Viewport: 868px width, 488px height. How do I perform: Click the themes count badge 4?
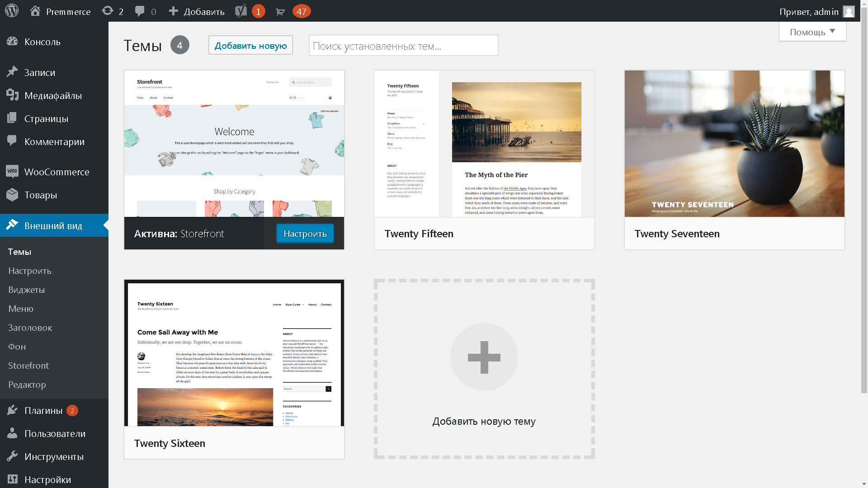[180, 45]
